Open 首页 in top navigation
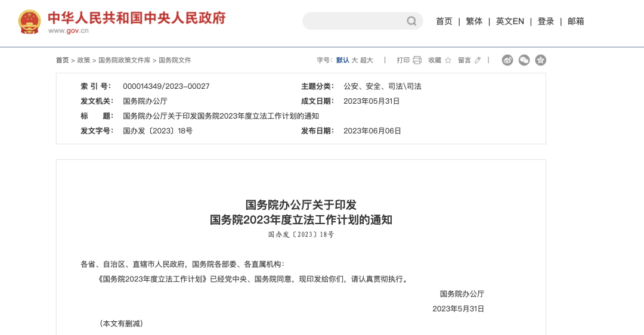 coord(444,21)
